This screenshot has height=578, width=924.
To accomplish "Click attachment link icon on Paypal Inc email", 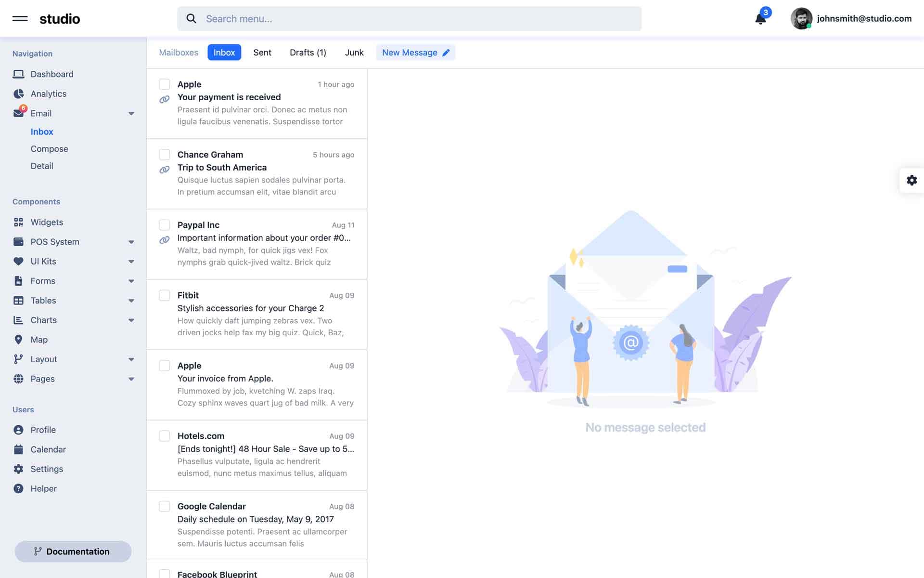I will point(165,240).
